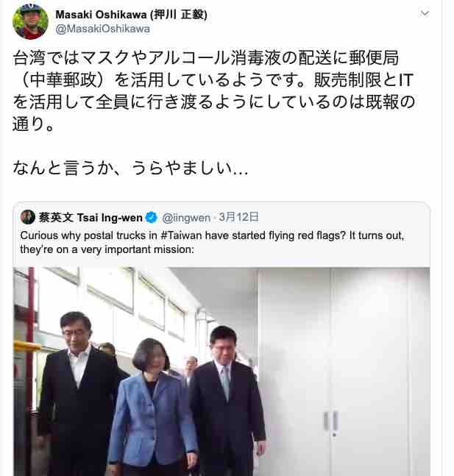Click the tweet options chevron arrow

pyautogui.click(x=425, y=13)
